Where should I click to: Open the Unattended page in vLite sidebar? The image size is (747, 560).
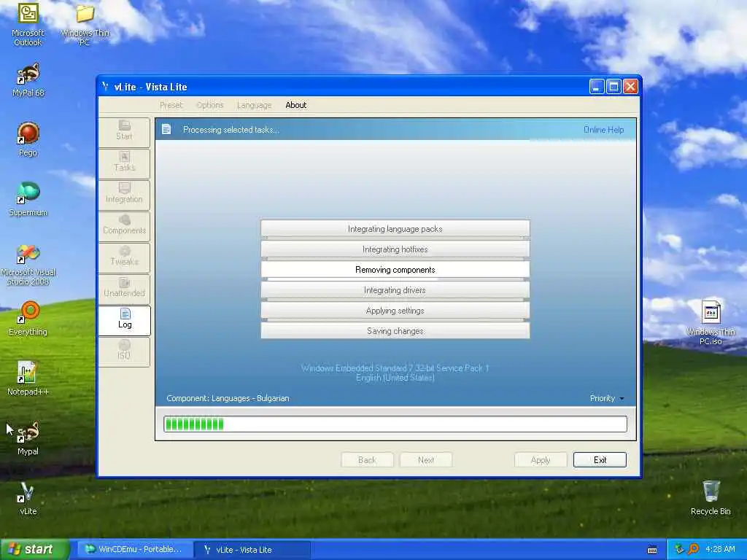[x=124, y=288]
